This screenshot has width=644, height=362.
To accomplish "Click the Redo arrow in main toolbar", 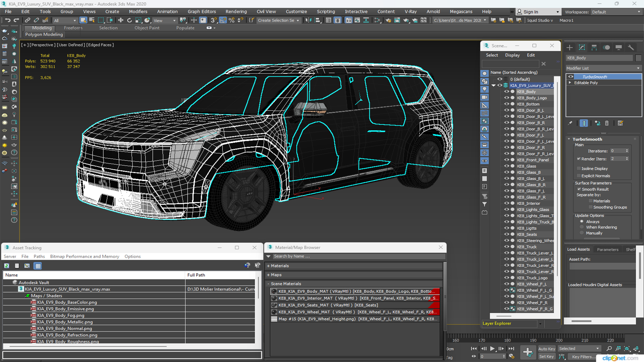I will 16,20.
